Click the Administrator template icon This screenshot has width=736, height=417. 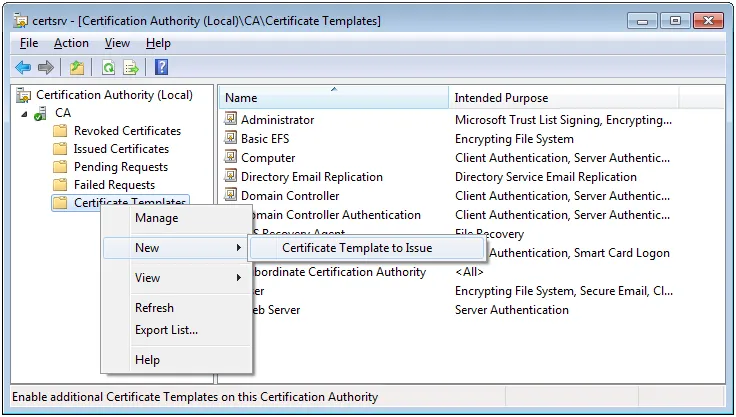tap(230, 119)
